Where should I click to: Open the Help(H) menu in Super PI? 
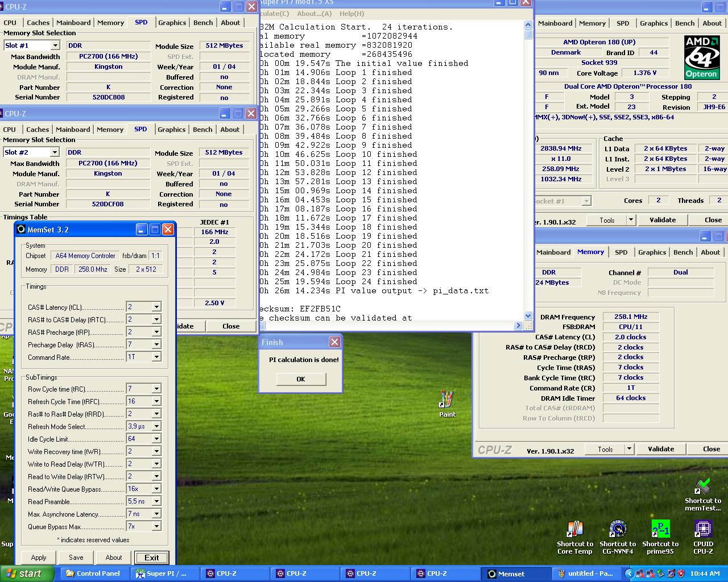click(x=351, y=14)
